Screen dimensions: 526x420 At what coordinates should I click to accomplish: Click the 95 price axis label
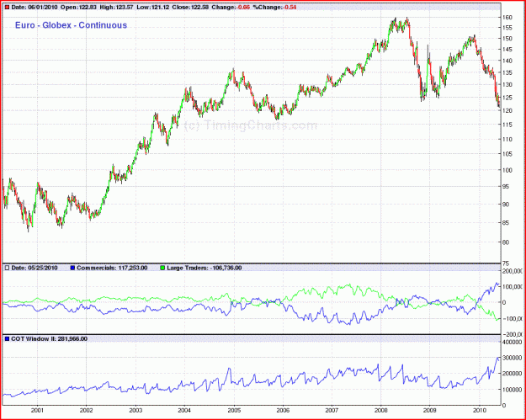click(x=506, y=187)
